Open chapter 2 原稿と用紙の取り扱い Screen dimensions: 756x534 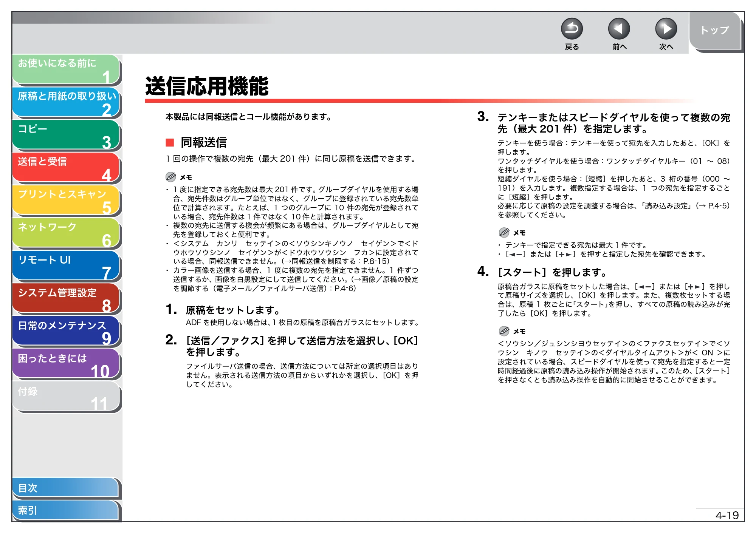(66, 102)
